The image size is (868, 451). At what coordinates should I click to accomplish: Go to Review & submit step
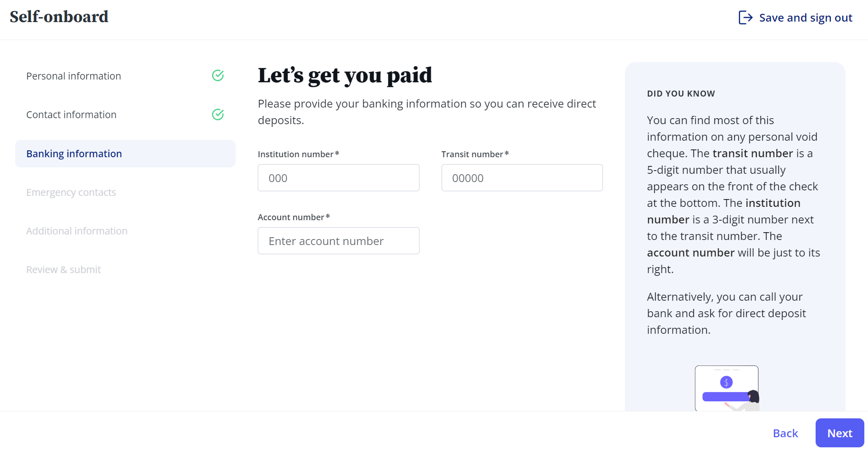(x=63, y=269)
